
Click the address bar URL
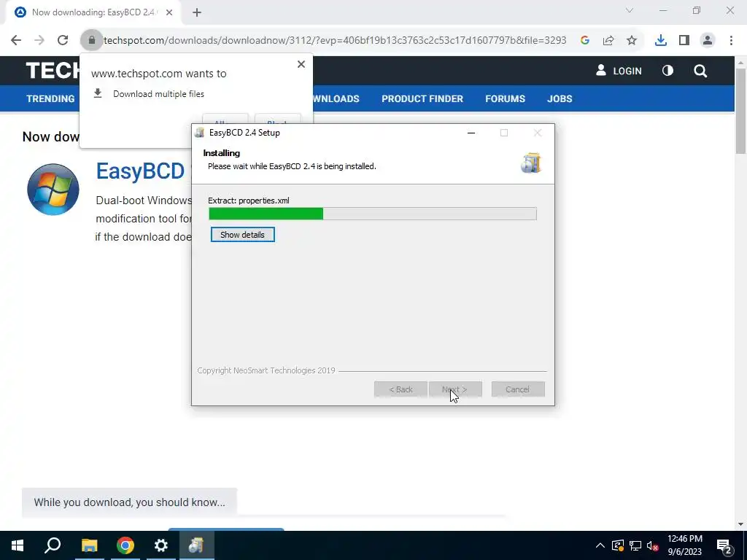point(335,41)
